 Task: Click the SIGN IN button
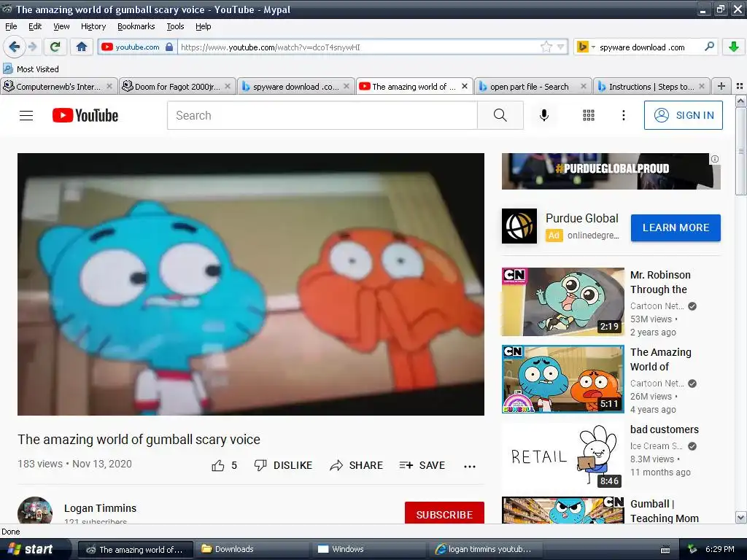[x=683, y=115]
